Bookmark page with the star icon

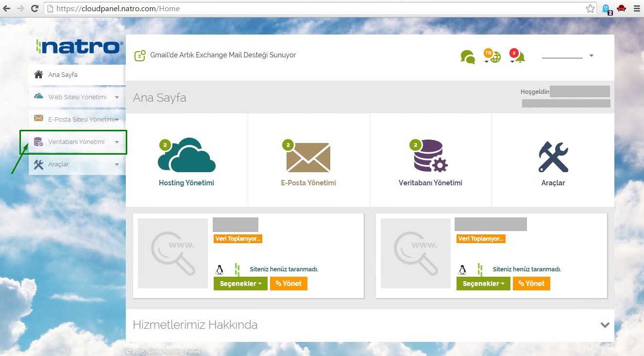point(590,8)
